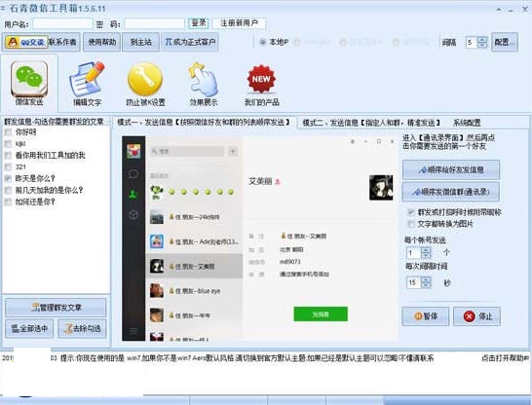
Task: Check 如何还是你? message checkbox
Action: click(x=8, y=202)
